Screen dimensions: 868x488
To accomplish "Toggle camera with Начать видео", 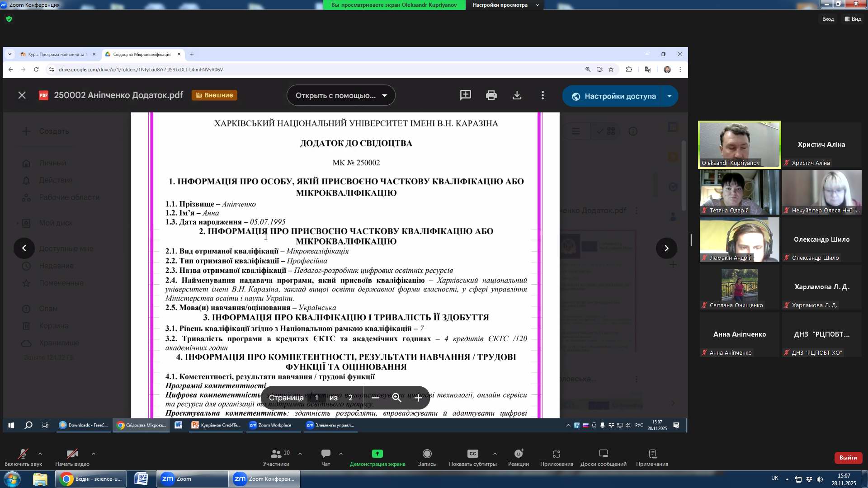I will tap(72, 454).
